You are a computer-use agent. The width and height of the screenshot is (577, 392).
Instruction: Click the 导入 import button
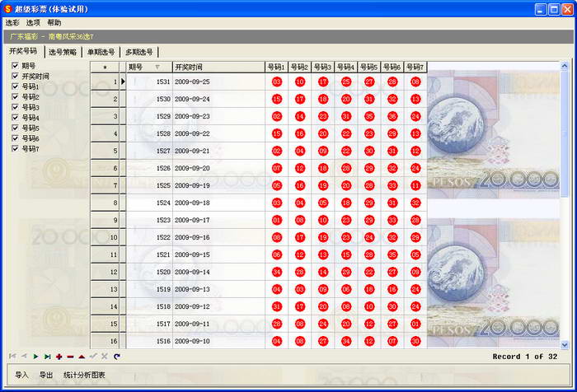coord(21,375)
